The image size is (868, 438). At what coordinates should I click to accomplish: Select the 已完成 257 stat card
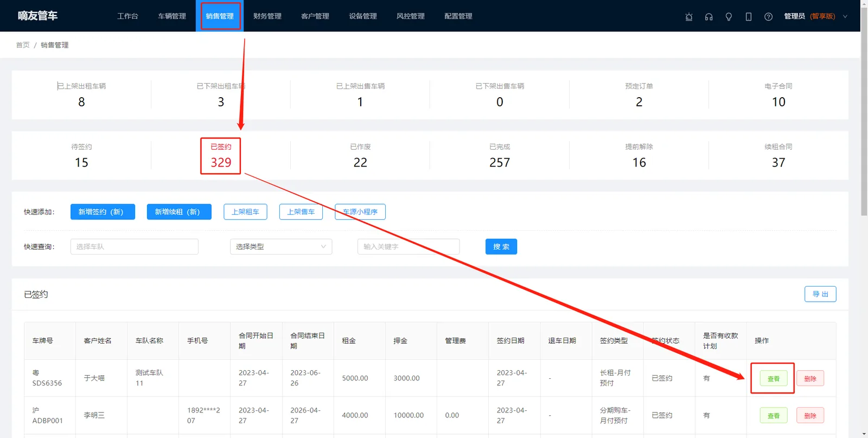500,156
